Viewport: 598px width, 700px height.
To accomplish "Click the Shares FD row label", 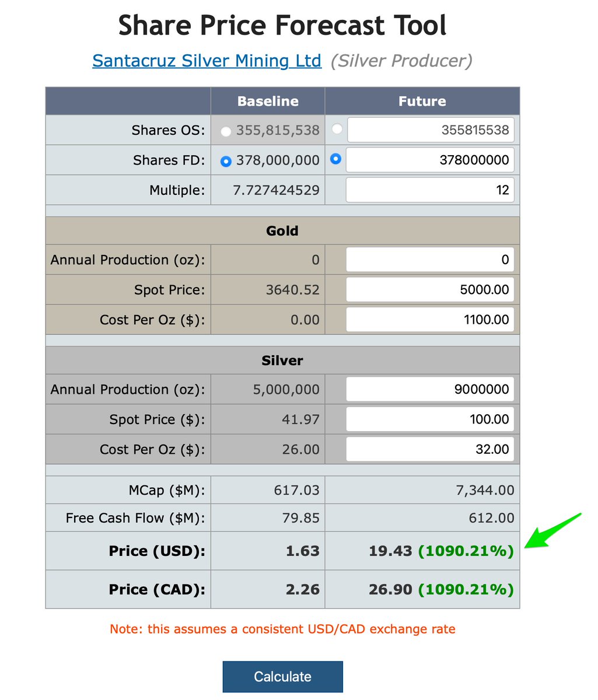I will point(169,160).
